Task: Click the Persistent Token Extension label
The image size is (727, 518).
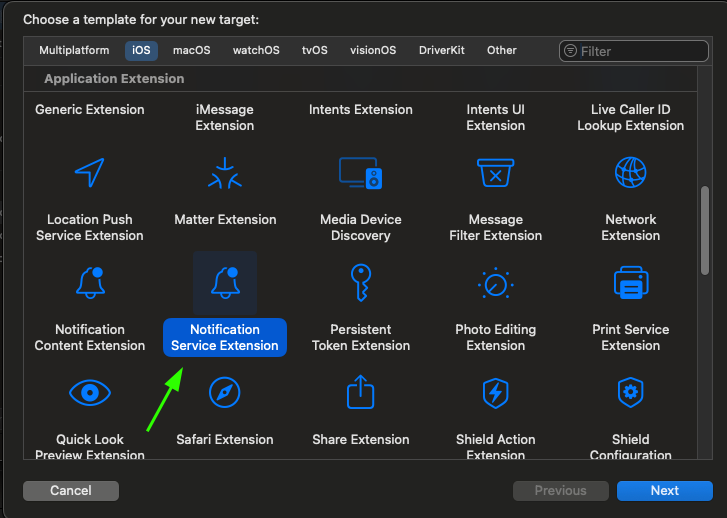Action: pyautogui.click(x=361, y=337)
